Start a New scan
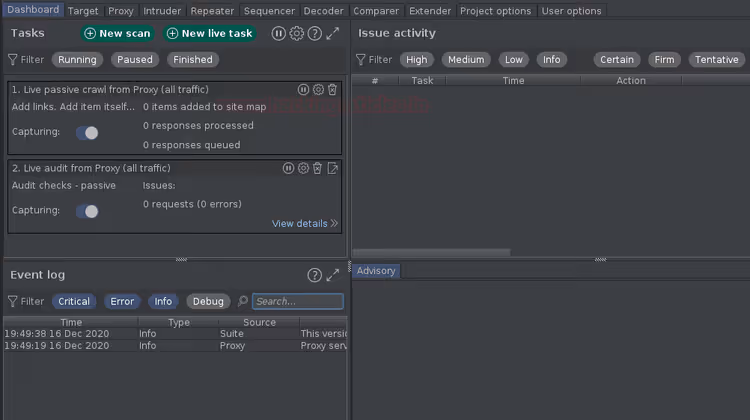The width and height of the screenshot is (750, 420). [x=117, y=33]
